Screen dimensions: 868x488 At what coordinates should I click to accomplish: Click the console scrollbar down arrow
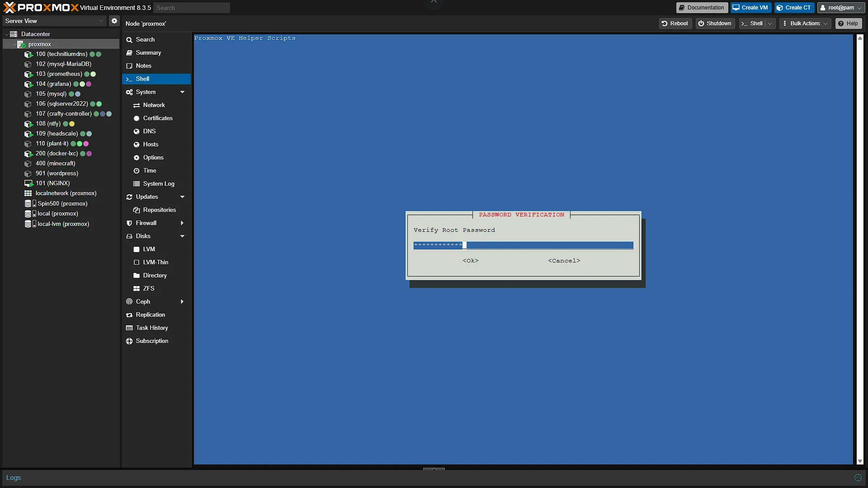tap(860, 461)
